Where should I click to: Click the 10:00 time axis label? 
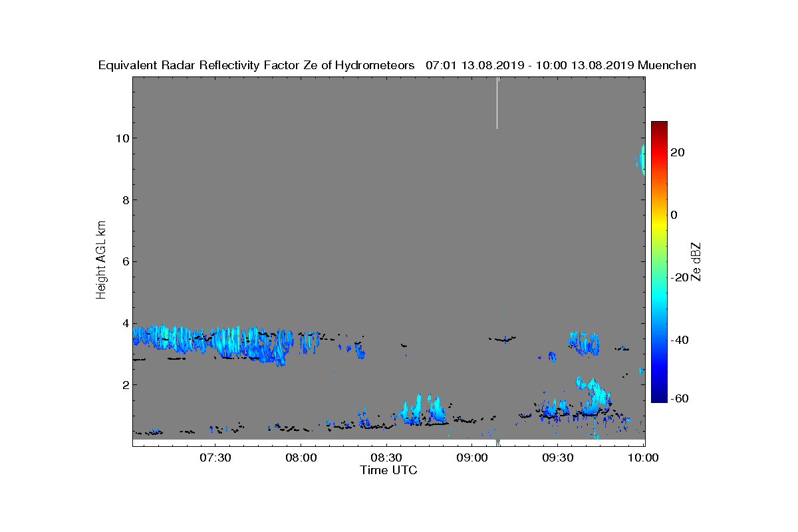point(643,458)
